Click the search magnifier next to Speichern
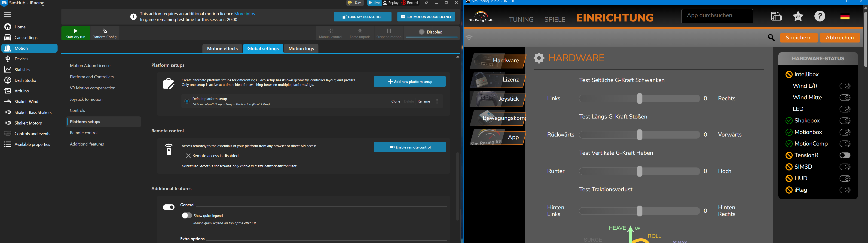Screen dimensions: 868x243 click(x=771, y=38)
